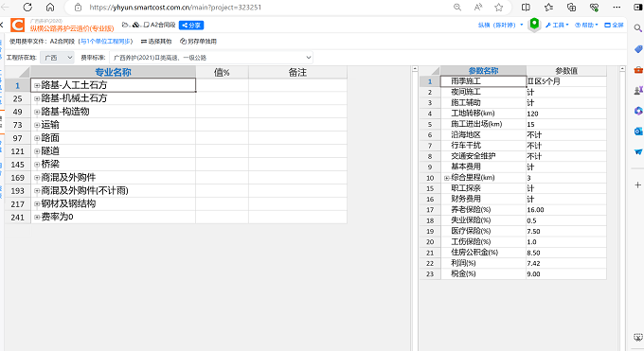Viewport: 644px width, 351px height.
Task: Click the browser refresh icon
Action: [27, 7]
